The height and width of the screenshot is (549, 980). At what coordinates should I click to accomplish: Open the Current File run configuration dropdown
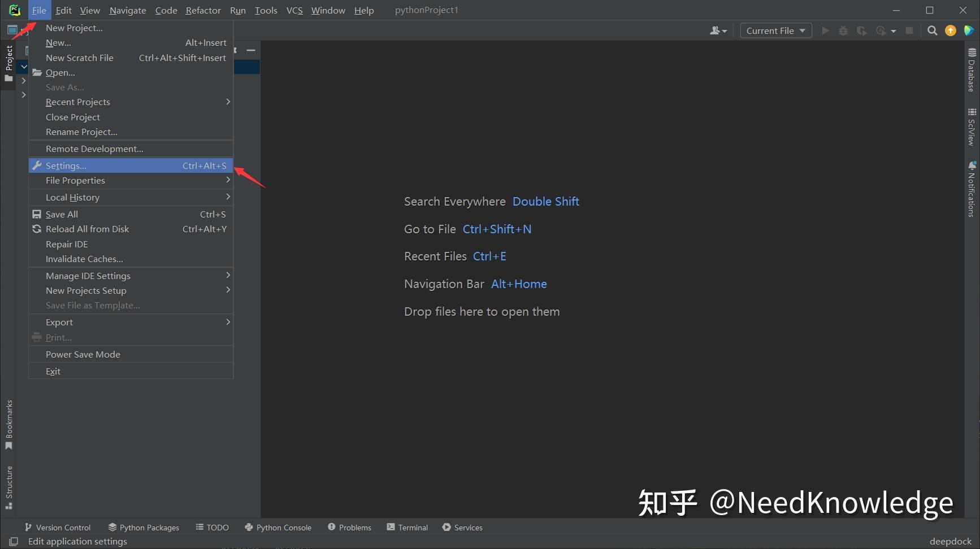coord(775,30)
